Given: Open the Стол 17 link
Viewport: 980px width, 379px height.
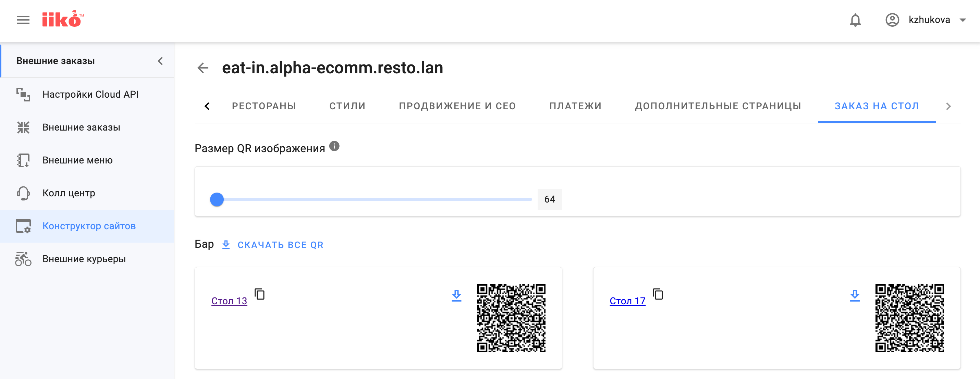Looking at the screenshot, I should [x=627, y=301].
